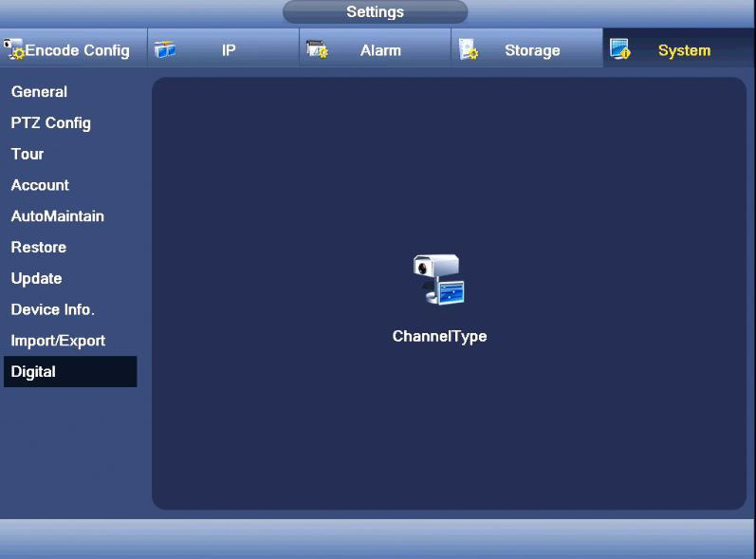Viewport: 756px width, 559px height.
Task: Select Import/Export in the sidebar
Action: pos(70,341)
